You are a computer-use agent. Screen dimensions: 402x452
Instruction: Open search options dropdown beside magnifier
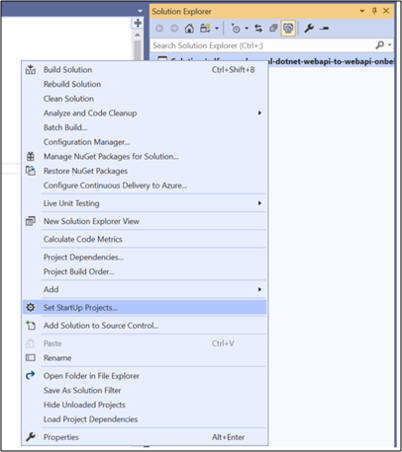point(389,45)
